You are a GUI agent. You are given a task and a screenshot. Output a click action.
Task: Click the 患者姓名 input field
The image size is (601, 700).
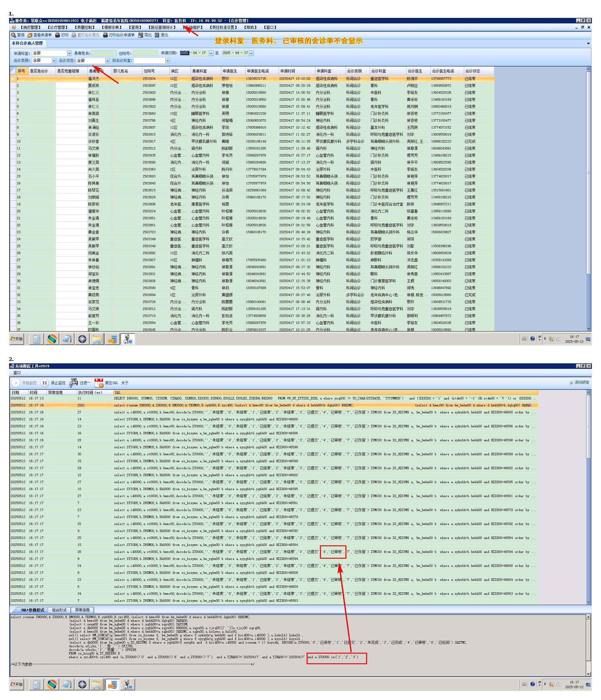104,53
